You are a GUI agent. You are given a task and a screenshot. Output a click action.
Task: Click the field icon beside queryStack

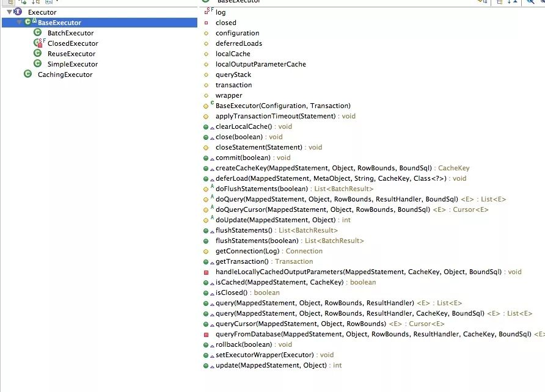[206, 75]
